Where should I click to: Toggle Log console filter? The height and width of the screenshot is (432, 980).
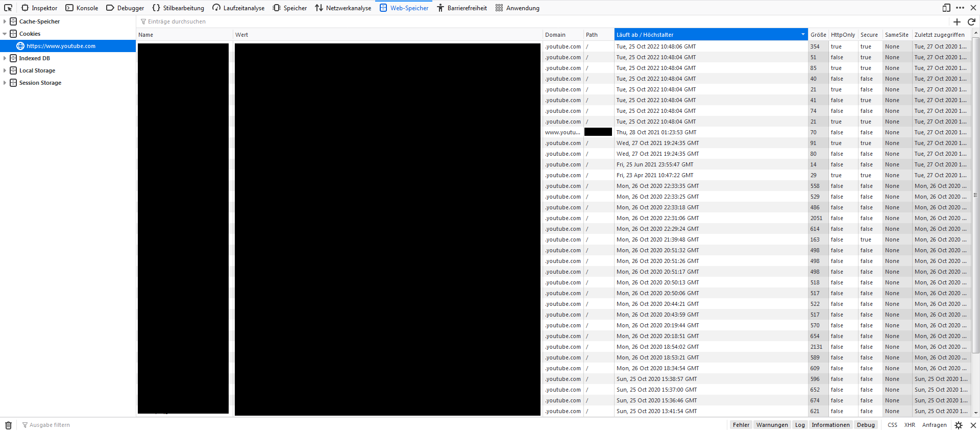pos(800,425)
